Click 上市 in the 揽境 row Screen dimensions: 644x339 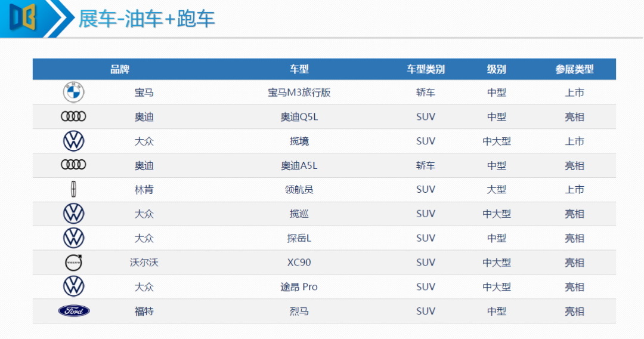[x=575, y=141]
